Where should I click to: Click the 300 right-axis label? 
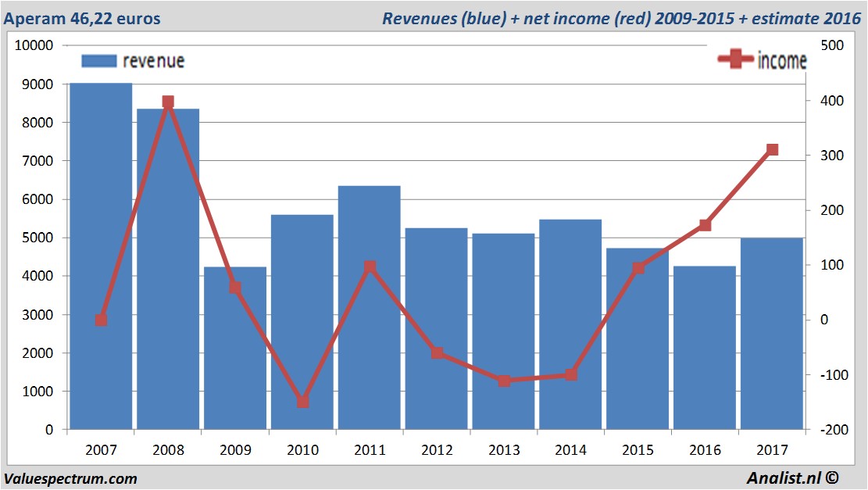832,156
